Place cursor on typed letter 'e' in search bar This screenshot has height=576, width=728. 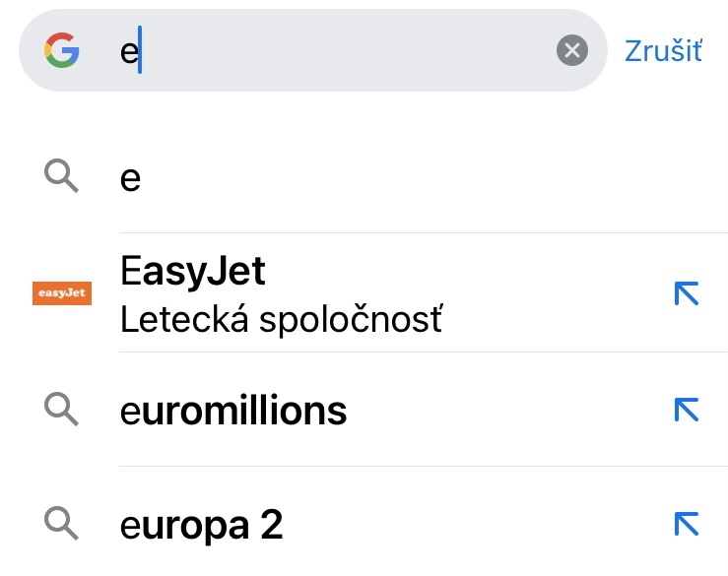(129, 51)
